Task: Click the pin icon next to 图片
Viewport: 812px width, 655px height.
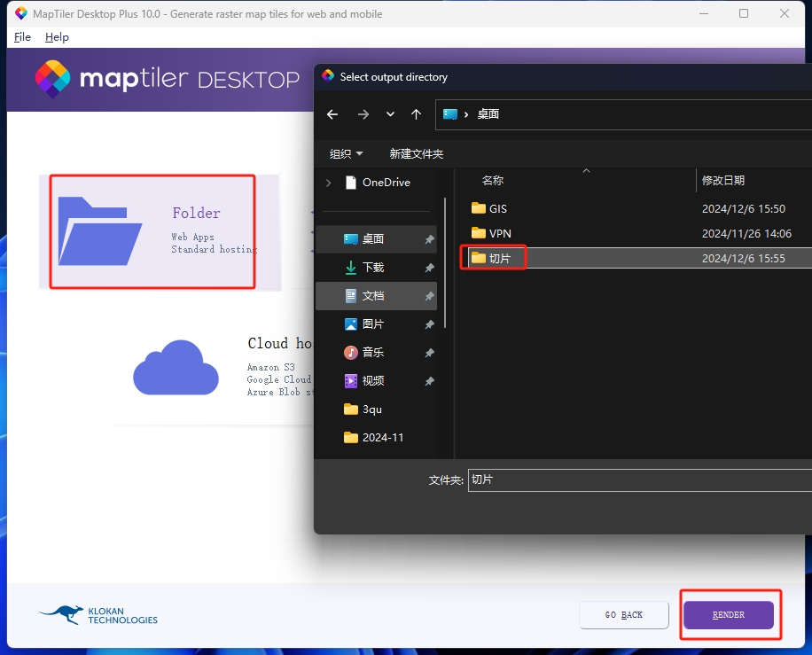Action: pyautogui.click(x=429, y=324)
